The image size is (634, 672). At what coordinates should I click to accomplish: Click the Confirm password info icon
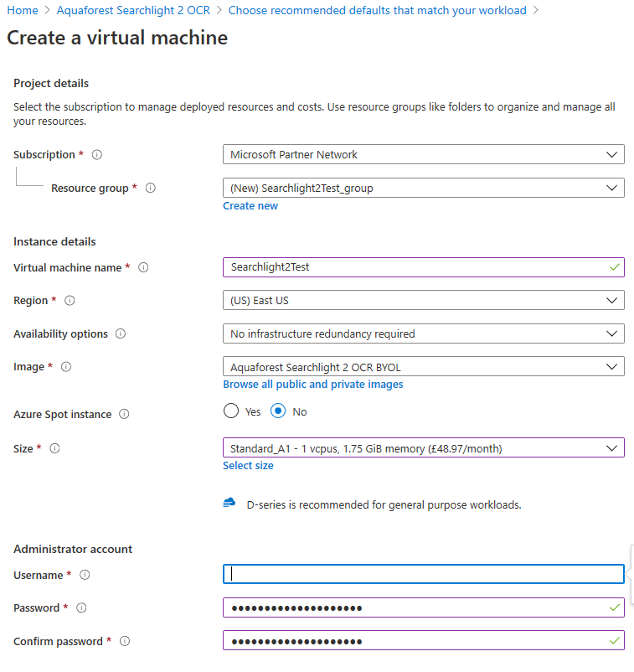(x=125, y=641)
